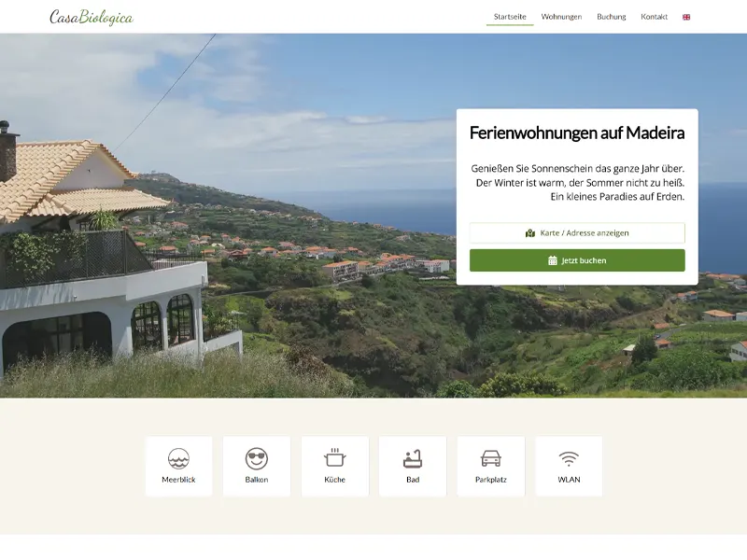Click the calendar icon on Jetzt buchen
The image size is (747, 560).
coord(553,260)
